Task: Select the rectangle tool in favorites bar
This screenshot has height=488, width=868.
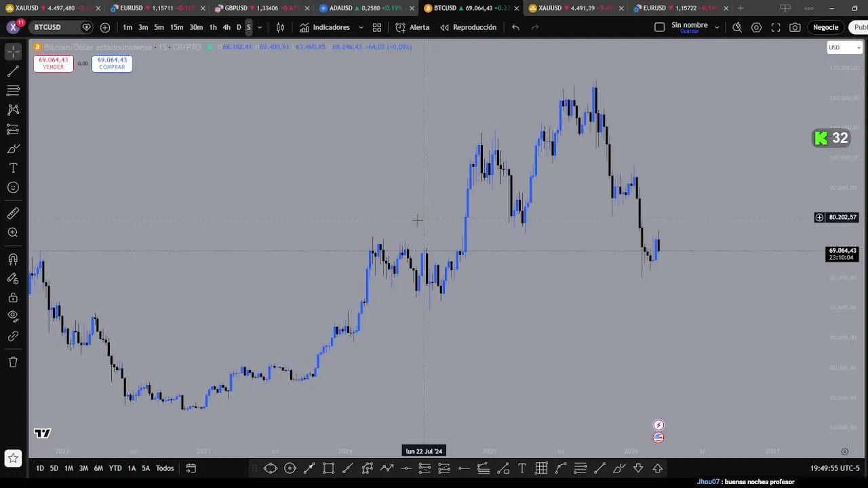Action: click(329, 468)
